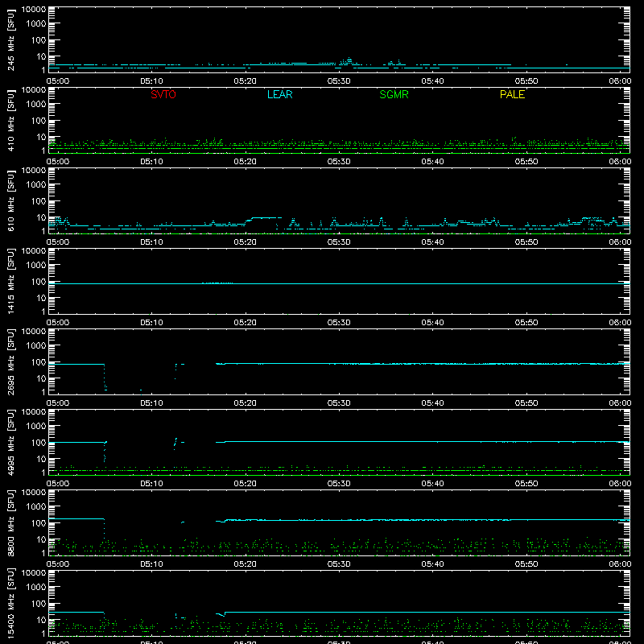Select the 610 MHz [SFU] axis title
This screenshot has width=644, height=644.
pyautogui.click(x=11, y=201)
